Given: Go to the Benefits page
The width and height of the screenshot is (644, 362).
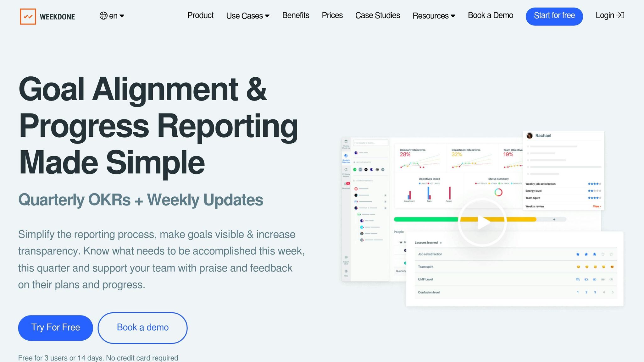Looking at the screenshot, I should click(296, 15).
